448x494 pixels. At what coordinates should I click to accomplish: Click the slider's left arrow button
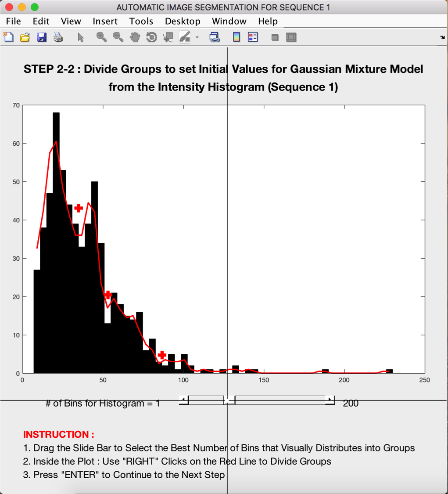[184, 400]
